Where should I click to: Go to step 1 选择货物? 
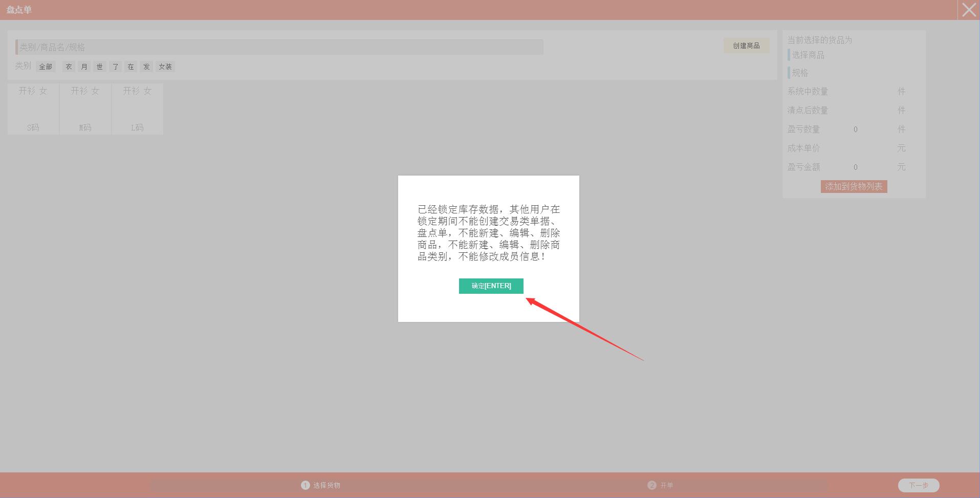321,485
